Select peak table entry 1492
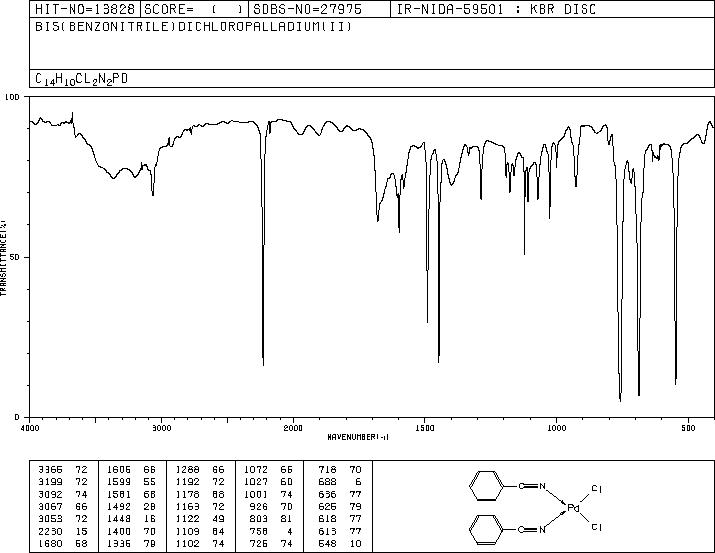715x553 pixels. [131, 506]
